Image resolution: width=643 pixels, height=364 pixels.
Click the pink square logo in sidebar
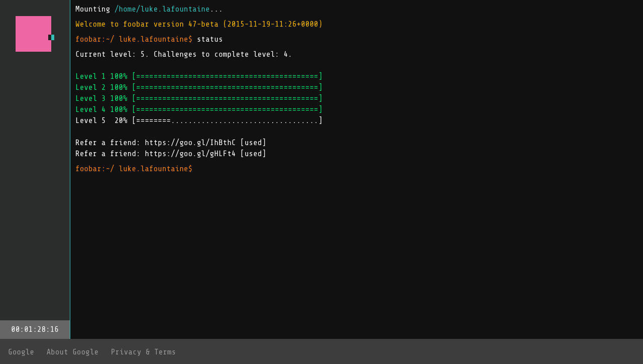[33, 34]
